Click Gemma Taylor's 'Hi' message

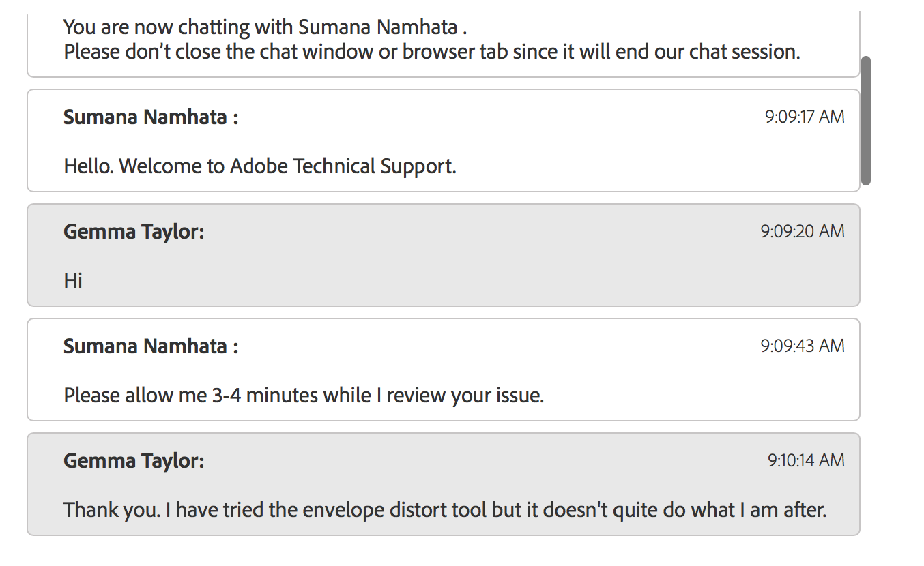click(73, 280)
